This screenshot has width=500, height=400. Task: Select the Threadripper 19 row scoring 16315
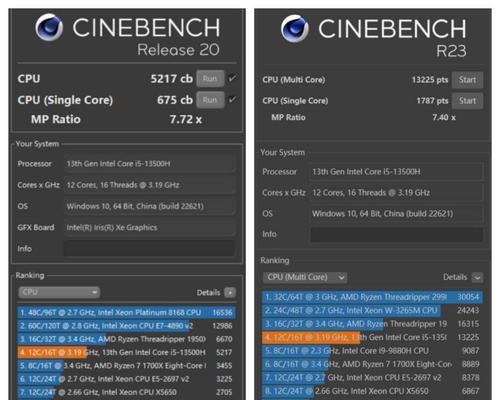coord(373,324)
